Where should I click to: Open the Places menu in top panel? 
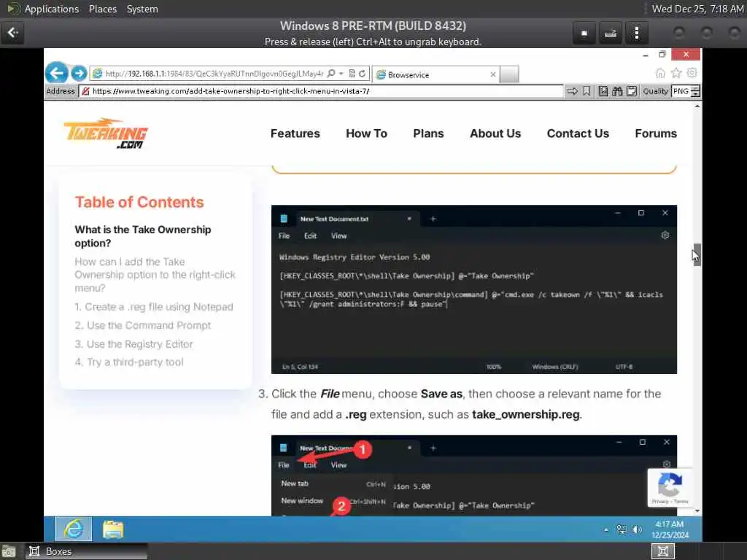(x=102, y=9)
